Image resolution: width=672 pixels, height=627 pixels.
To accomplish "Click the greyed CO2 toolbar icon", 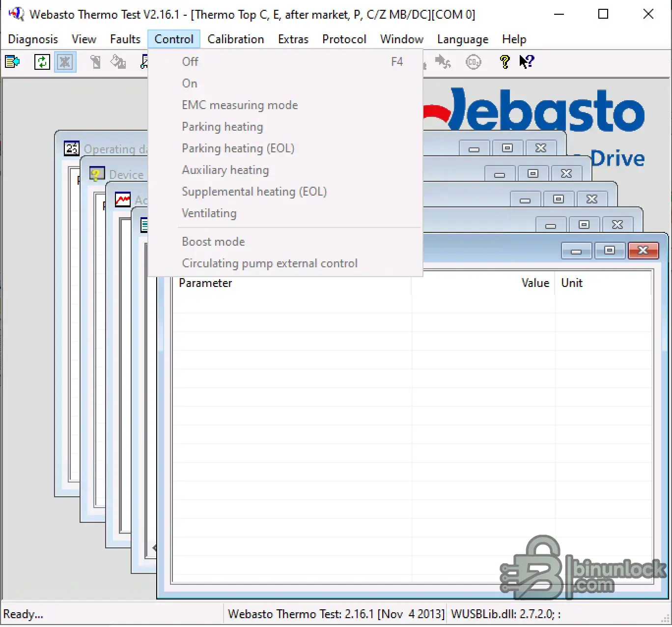I will click(x=474, y=62).
